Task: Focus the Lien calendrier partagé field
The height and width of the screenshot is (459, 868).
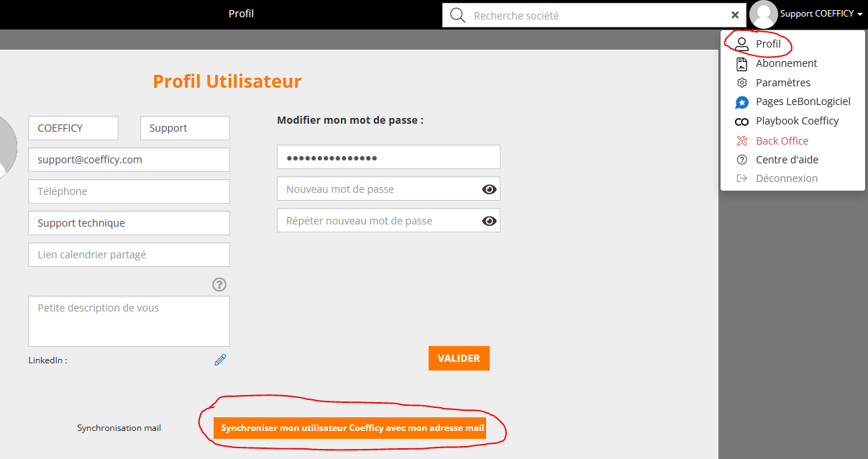Action: [x=129, y=255]
